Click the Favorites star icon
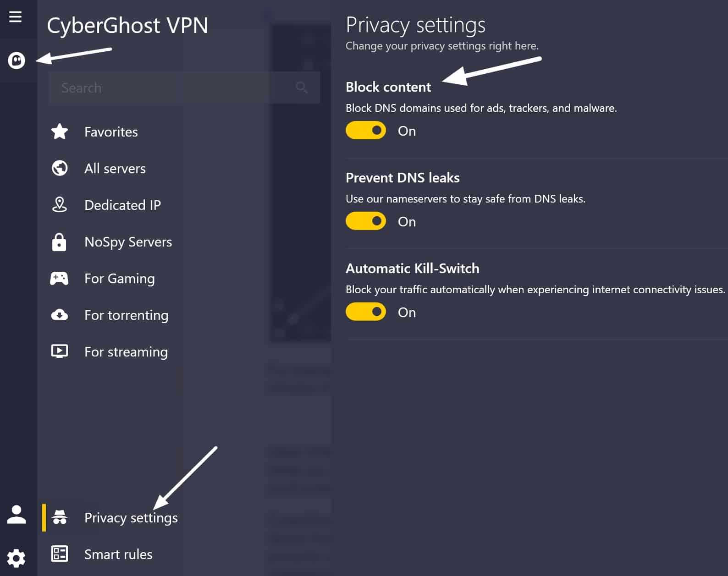This screenshot has width=728, height=576. 60,132
